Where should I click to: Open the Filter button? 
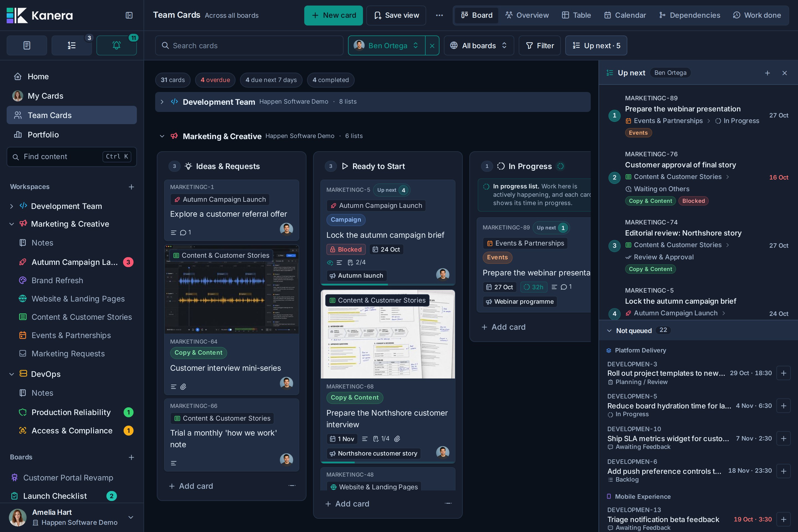[539, 45]
